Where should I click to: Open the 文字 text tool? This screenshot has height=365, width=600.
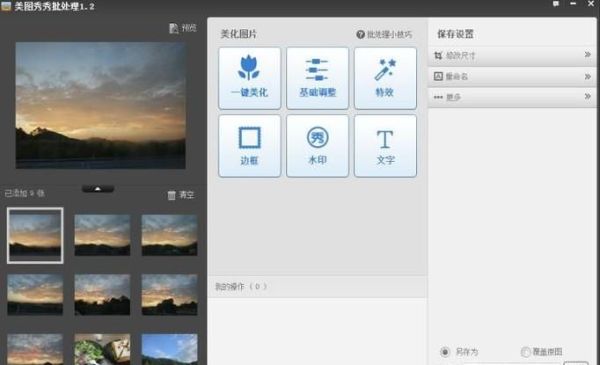coord(385,146)
